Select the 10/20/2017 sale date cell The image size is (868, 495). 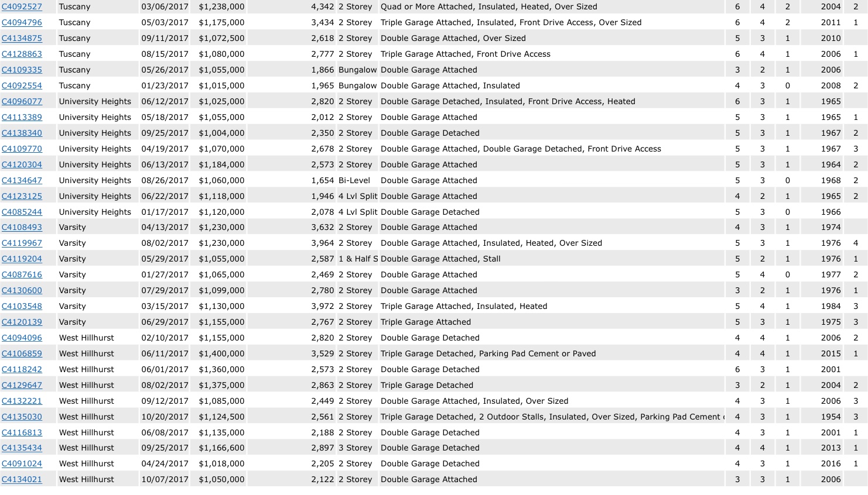165,417
